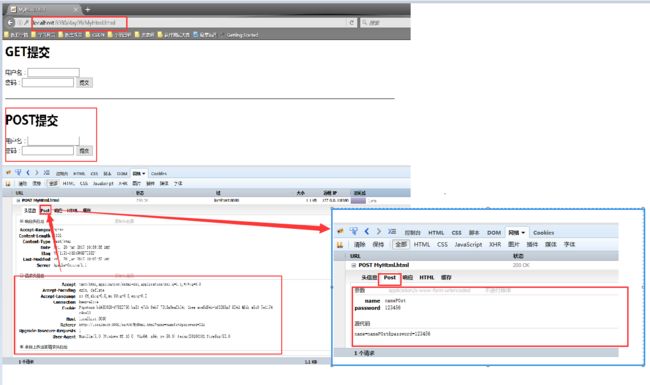Activate element inspector in main Firebug panel
Screen dimensions: 650x385
click(x=18, y=172)
